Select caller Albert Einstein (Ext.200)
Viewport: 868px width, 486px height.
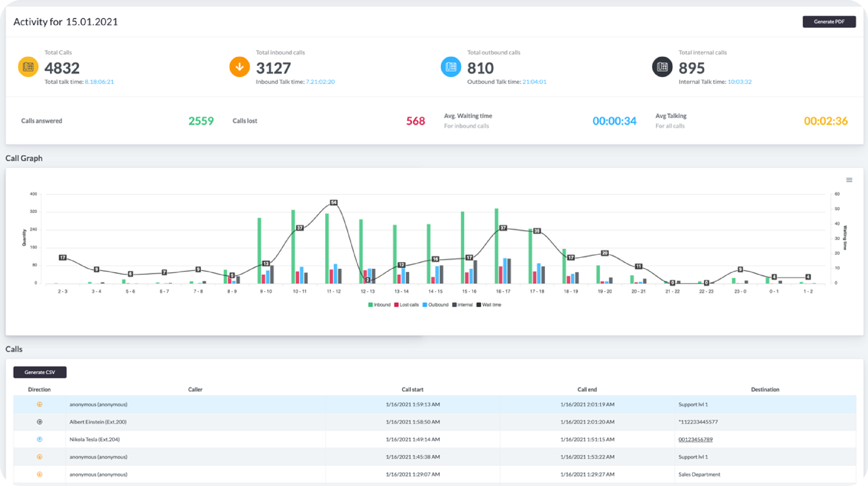tap(98, 422)
